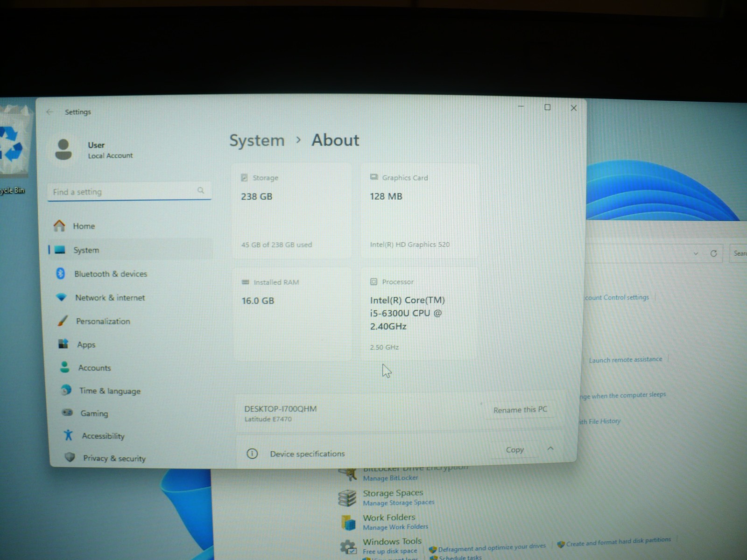Open Windows Tools in Control Panel

point(392,541)
